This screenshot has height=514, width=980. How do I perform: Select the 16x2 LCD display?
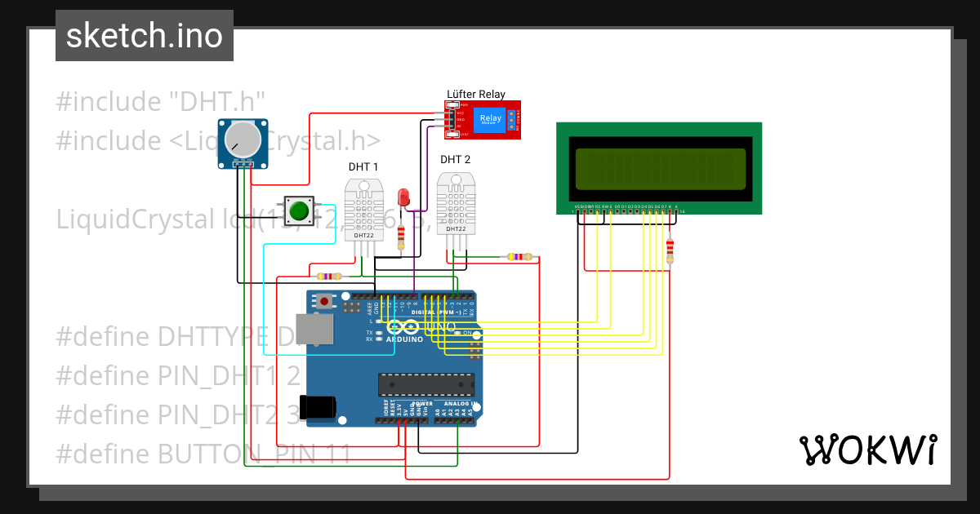[659, 166]
